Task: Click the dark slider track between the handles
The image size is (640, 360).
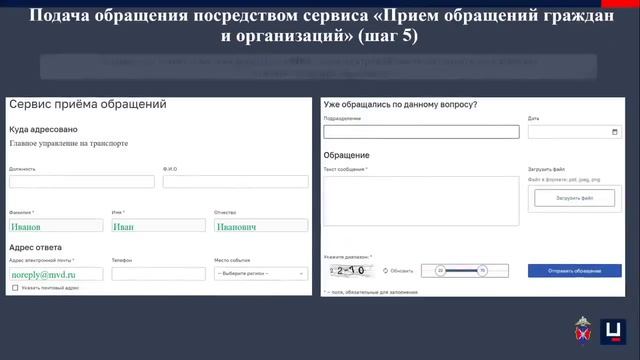Action: [461, 271]
